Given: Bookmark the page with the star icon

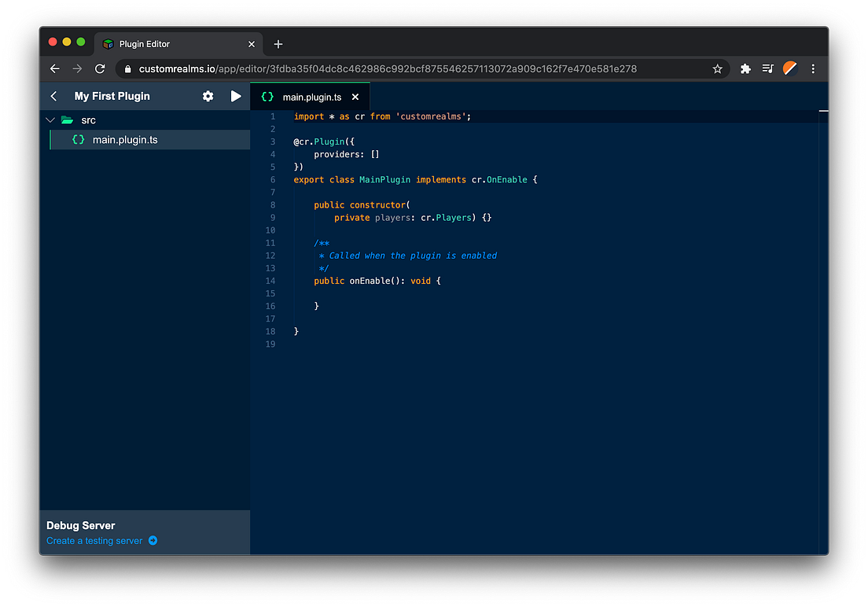Looking at the screenshot, I should (x=717, y=68).
